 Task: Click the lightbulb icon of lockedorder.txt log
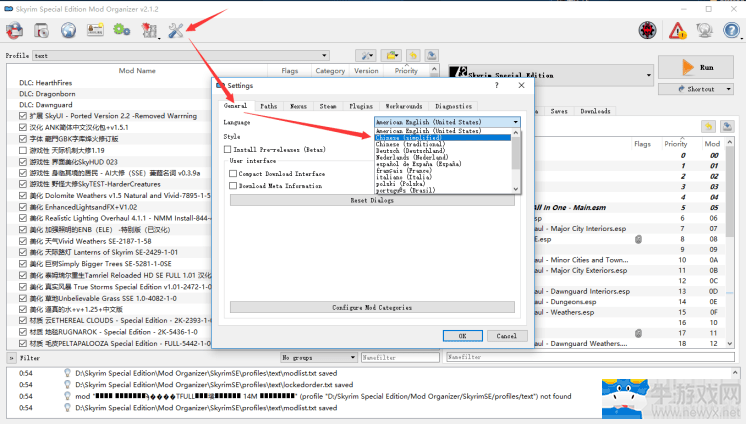pos(67,385)
